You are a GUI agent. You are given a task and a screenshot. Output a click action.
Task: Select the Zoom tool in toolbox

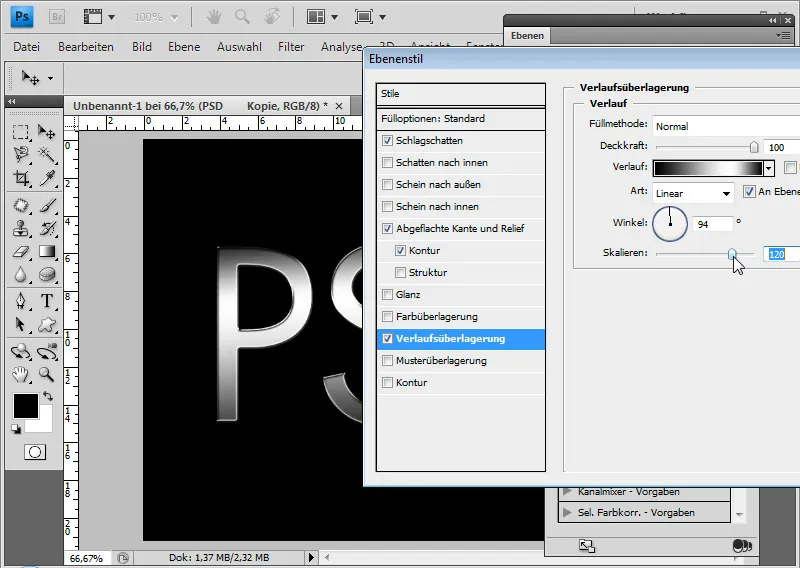tap(46, 375)
